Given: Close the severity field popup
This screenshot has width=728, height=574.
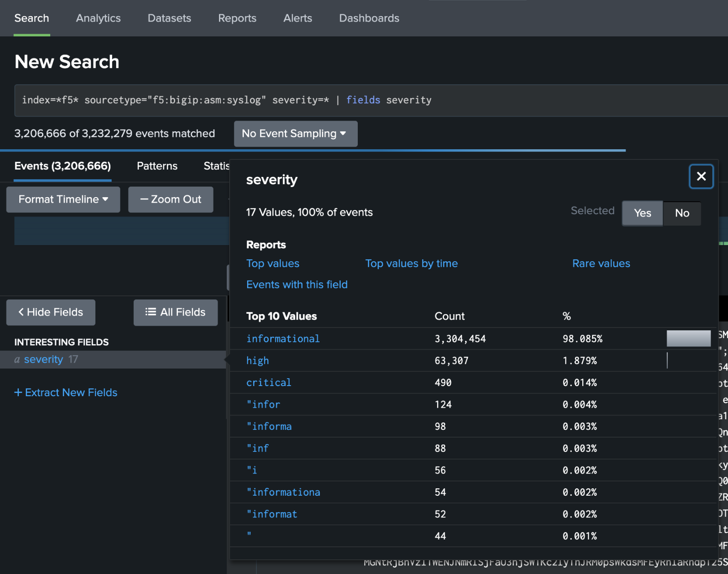Looking at the screenshot, I should tap(701, 176).
